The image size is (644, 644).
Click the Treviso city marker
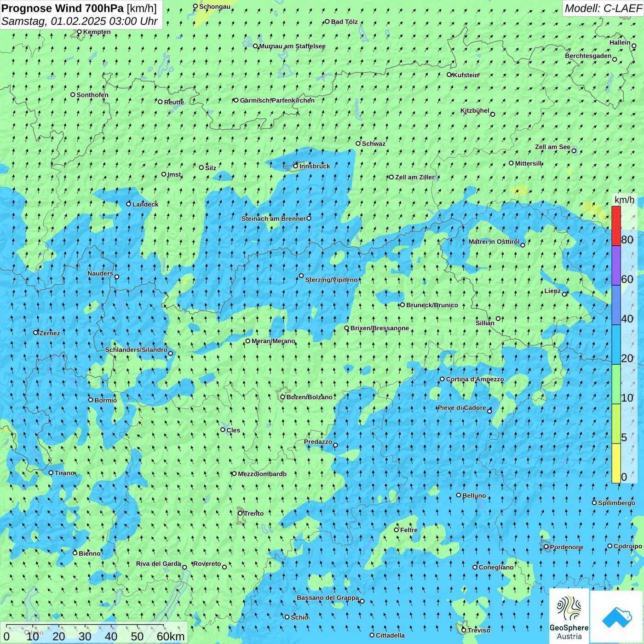(x=464, y=630)
